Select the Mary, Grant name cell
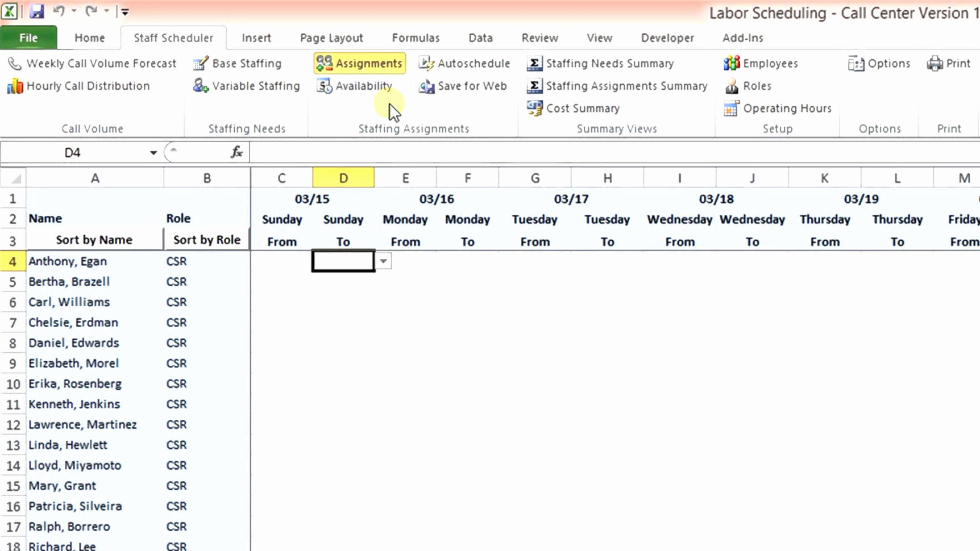 [94, 486]
